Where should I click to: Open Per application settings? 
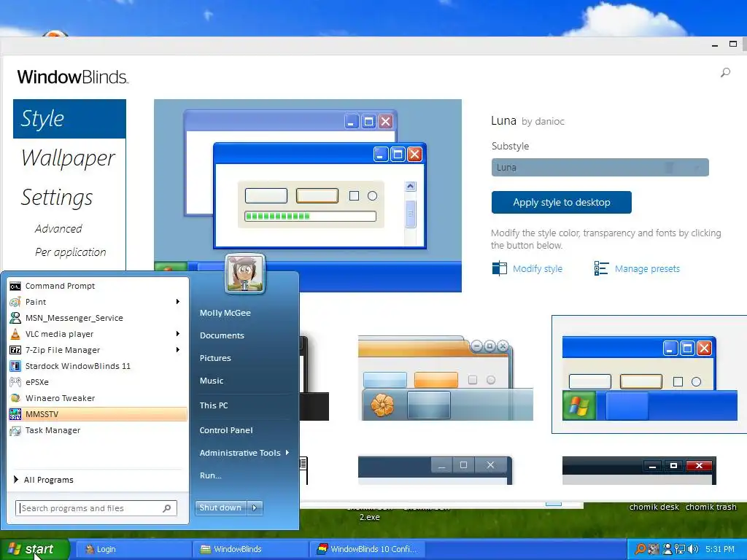[x=71, y=252]
